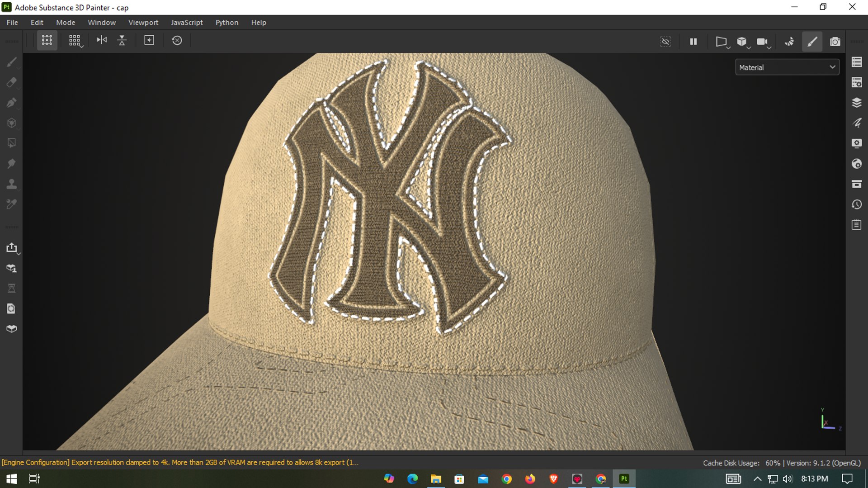Click the NY logo on the cap
This screenshot has height=488, width=868.
point(390,197)
